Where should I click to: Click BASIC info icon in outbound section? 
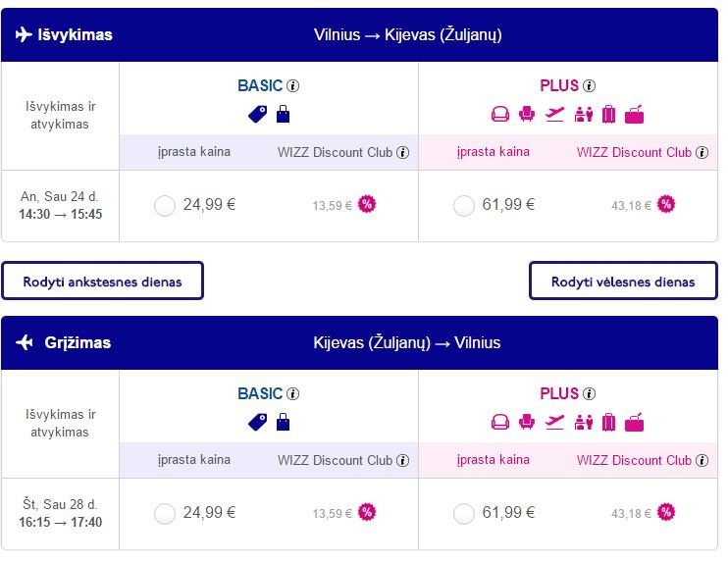pyautogui.click(x=292, y=86)
